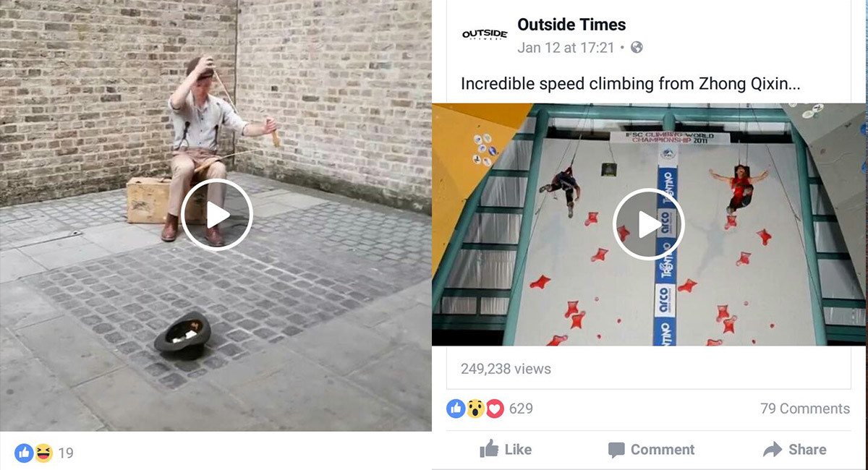
Task: Click the Outside Times logo avatar
Action: (x=484, y=35)
